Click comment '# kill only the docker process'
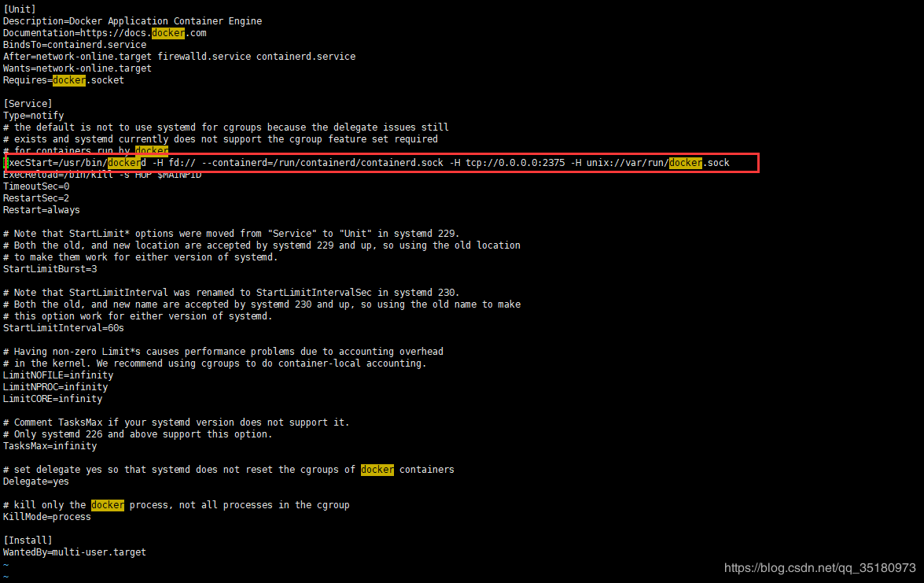Image resolution: width=924 pixels, height=583 pixels. [x=176, y=504]
